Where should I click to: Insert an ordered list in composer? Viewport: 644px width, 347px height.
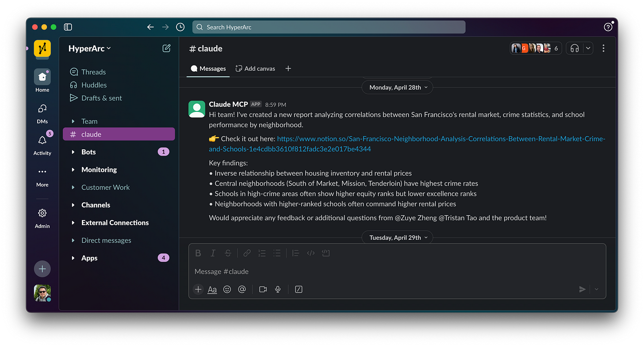pos(262,253)
